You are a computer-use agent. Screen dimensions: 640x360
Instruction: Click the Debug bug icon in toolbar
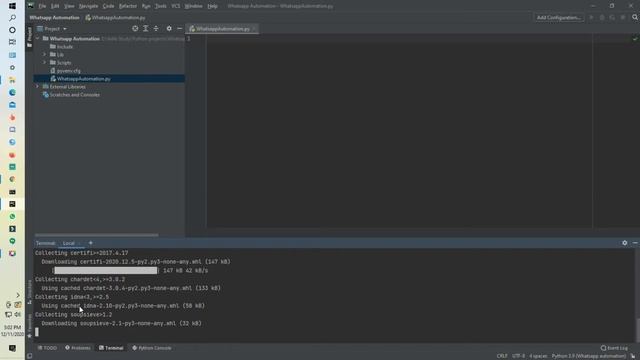click(602, 18)
